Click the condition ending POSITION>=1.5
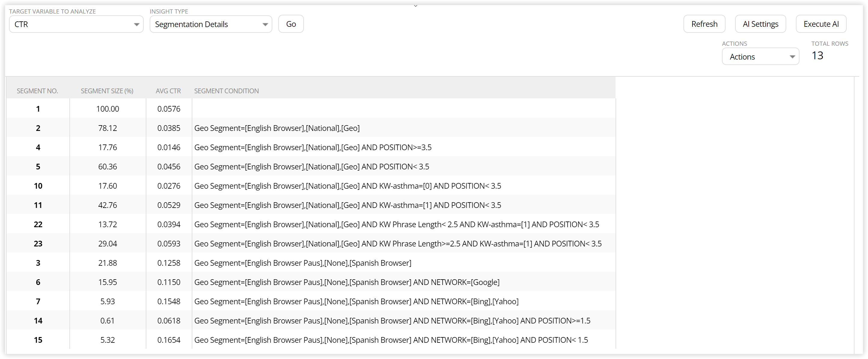868x359 pixels. click(392, 320)
